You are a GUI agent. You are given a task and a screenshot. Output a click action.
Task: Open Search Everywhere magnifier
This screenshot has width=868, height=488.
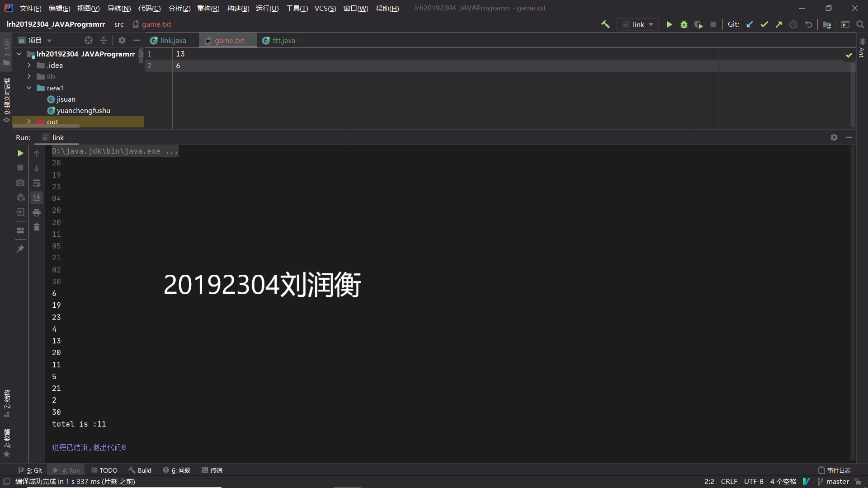point(860,24)
